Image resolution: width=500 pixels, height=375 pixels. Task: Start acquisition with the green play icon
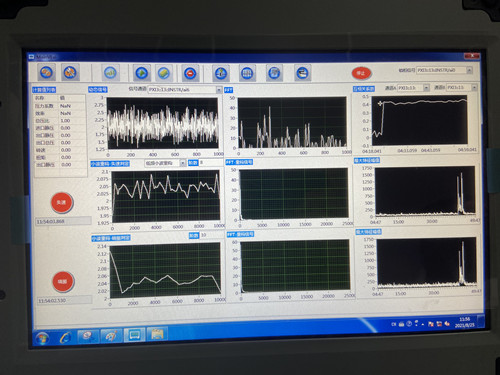click(142, 73)
